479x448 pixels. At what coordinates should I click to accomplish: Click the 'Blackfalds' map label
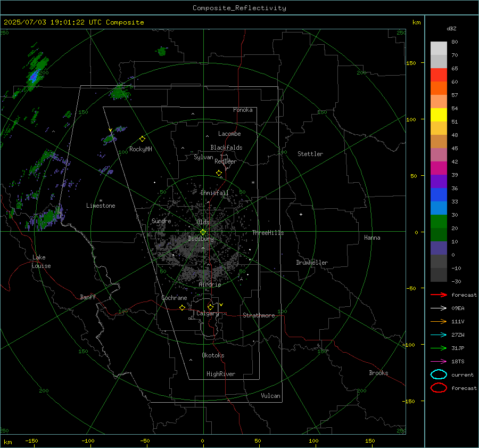[x=226, y=148]
